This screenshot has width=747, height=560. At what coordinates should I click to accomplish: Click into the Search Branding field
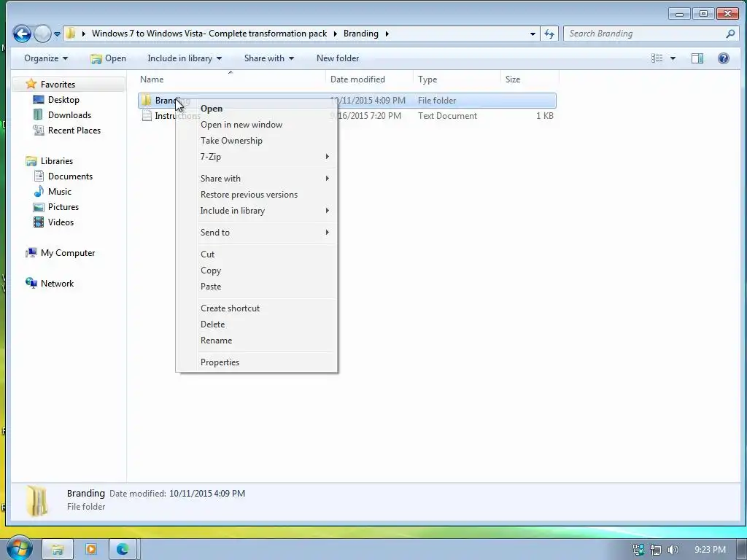[x=643, y=34]
